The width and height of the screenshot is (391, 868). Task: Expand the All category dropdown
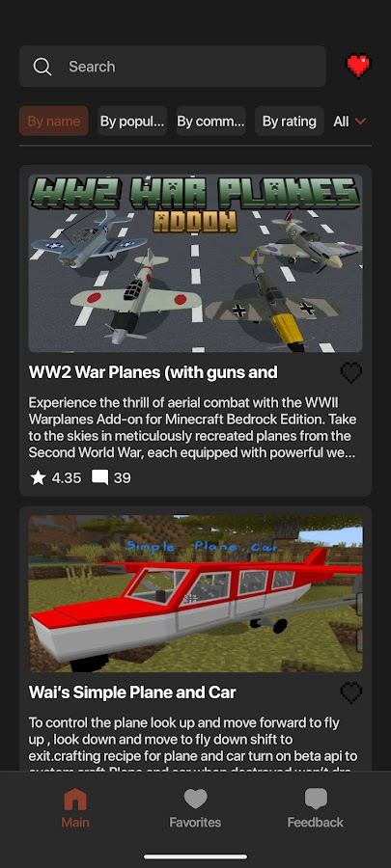(349, 122)
